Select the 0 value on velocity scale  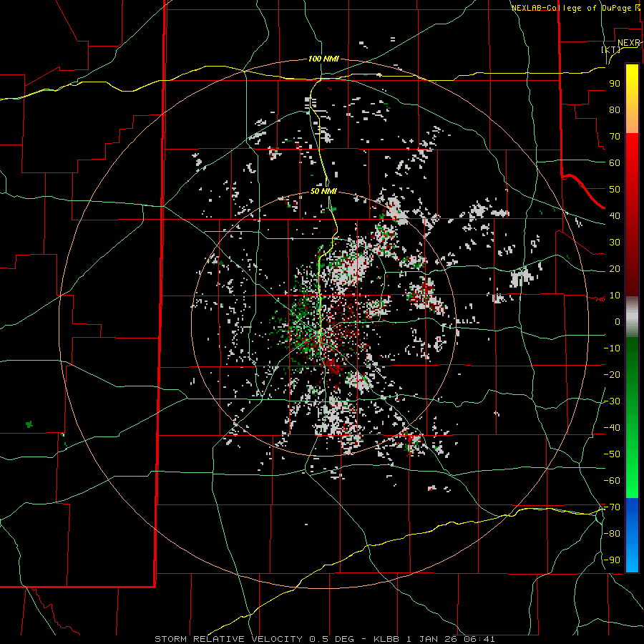(618, 322)
